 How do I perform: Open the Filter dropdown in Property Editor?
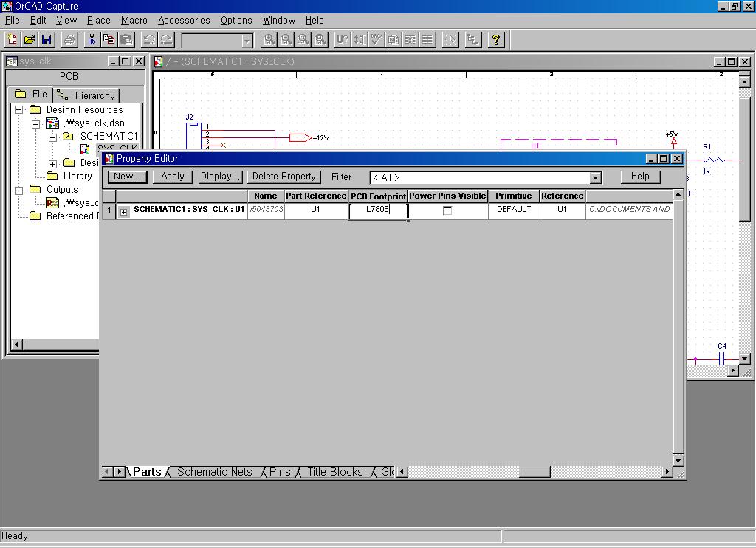click(x=596, y=177)
